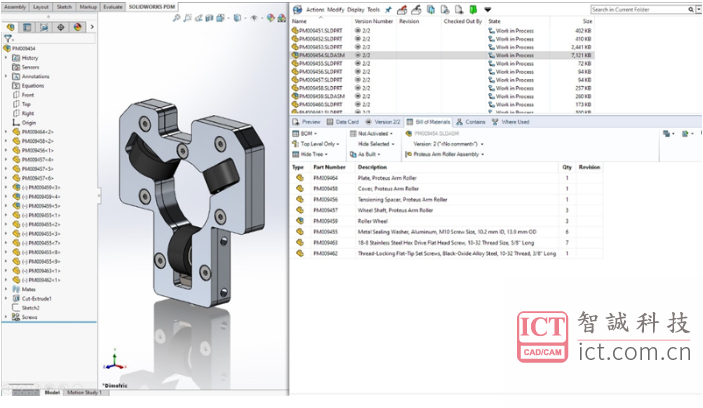Open the Modify menu

[x=336, y=9]
